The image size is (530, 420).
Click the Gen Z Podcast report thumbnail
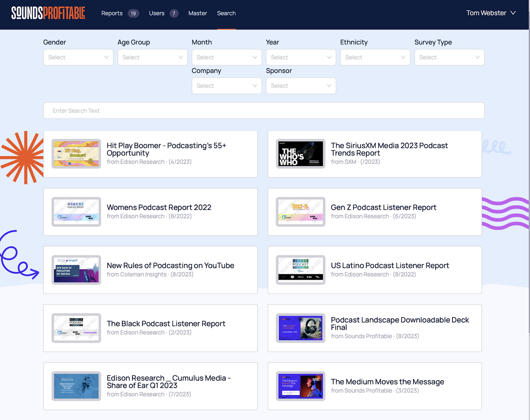301,212
